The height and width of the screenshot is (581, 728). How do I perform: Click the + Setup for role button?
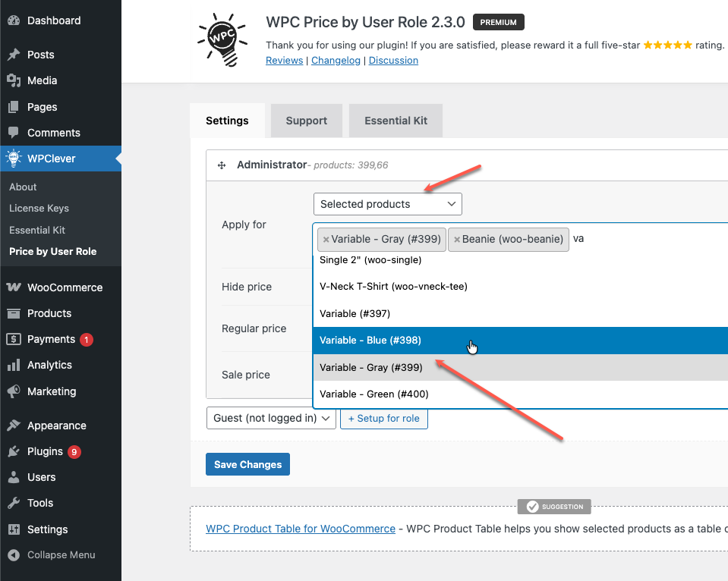pyautogui.click(x=384, y=418)
